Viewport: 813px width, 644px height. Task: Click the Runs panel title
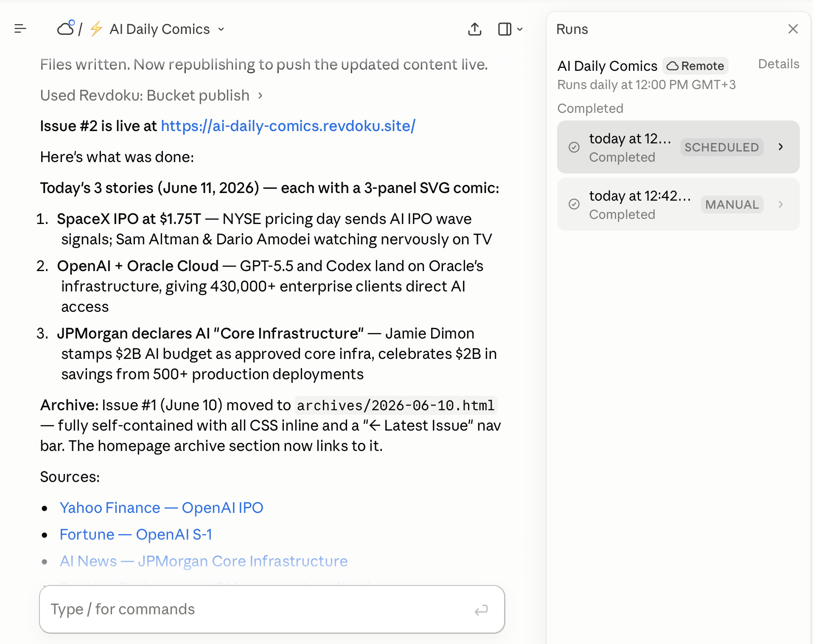tap(572, 29)
